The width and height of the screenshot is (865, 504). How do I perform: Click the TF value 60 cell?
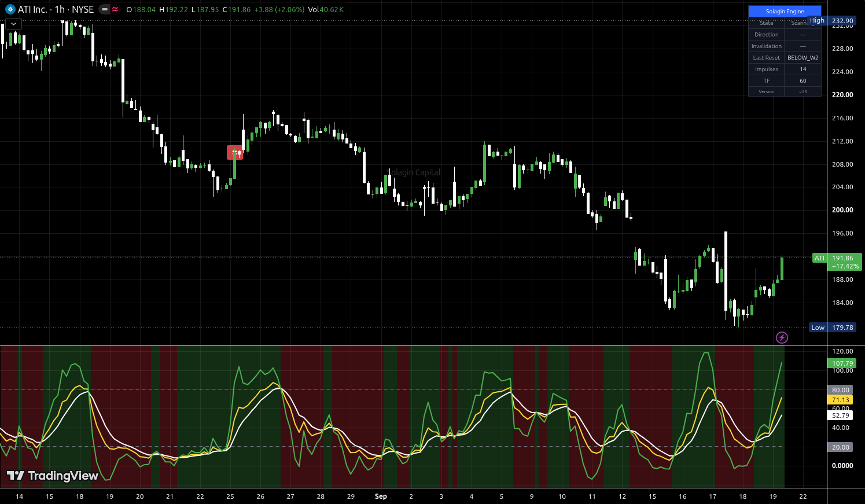(803, 80)
